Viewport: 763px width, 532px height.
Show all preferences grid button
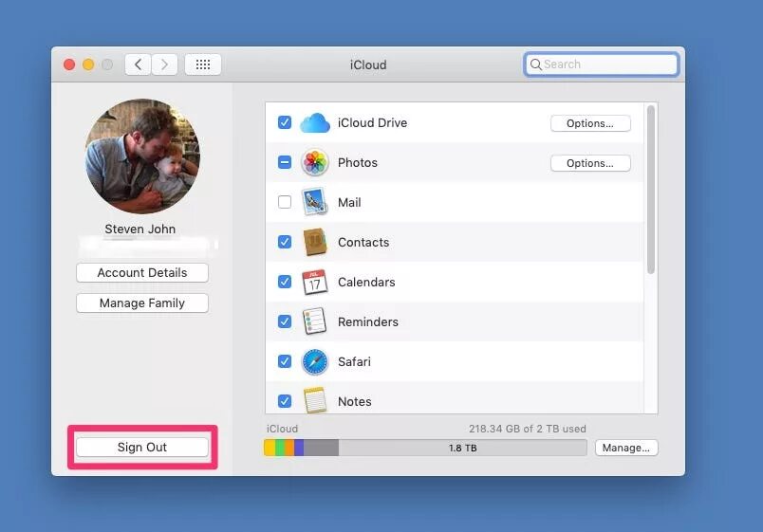pos(203,64)
